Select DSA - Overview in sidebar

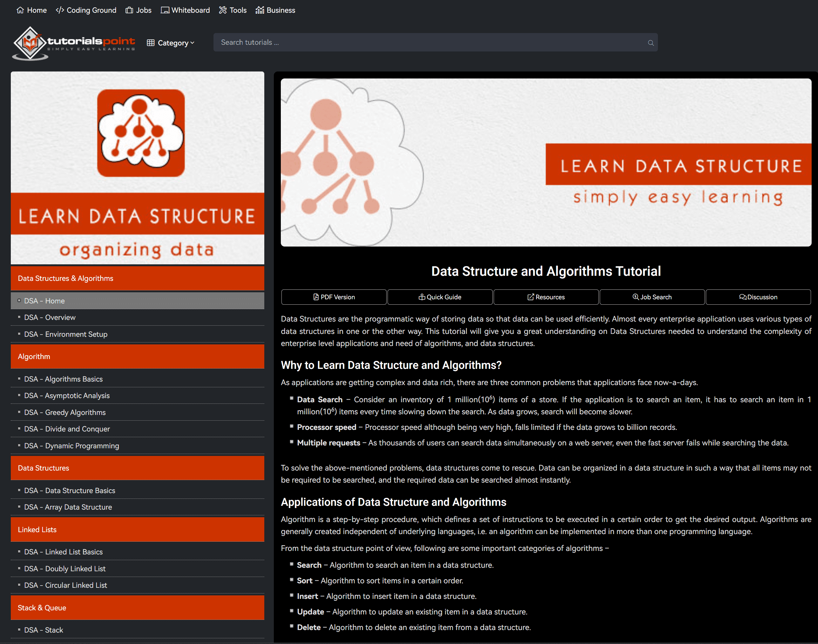tap(50, 317)
